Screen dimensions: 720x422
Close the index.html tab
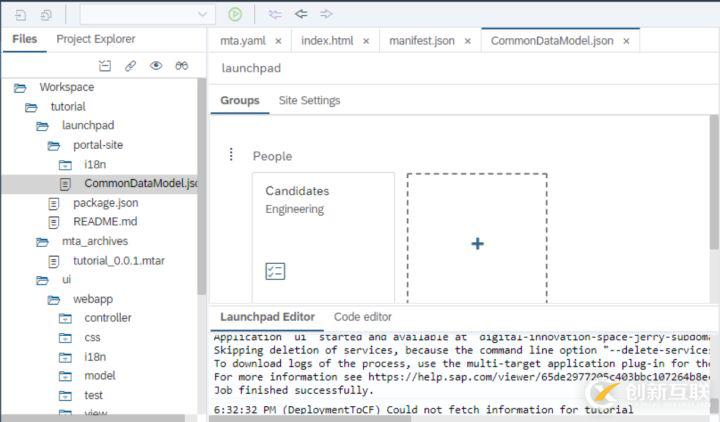pos(366,41)
